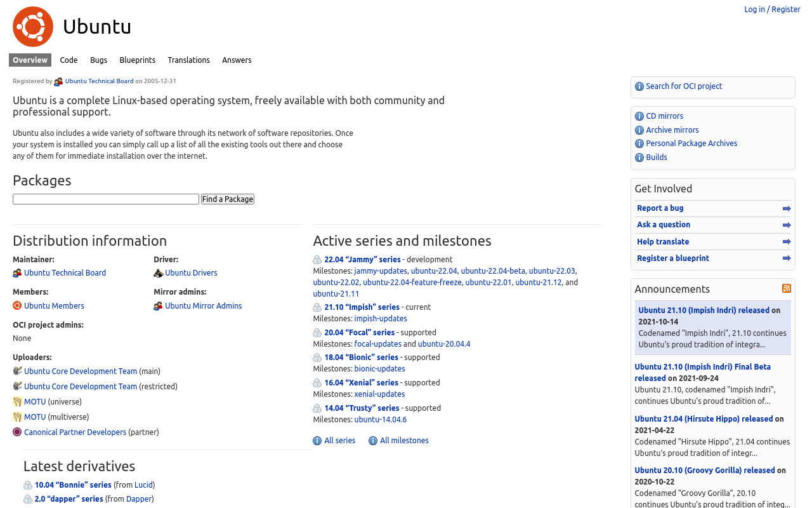Select the Overview tab
812x508 pixels.
[x=30, y=60]
